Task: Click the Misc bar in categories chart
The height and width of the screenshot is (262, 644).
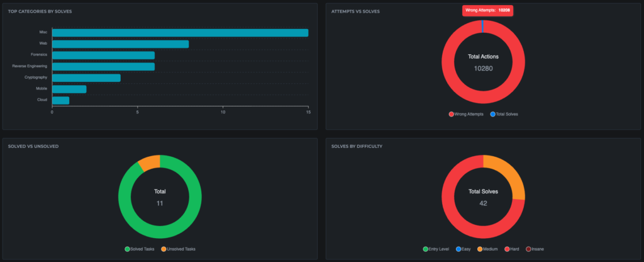Action: (180, 33)
